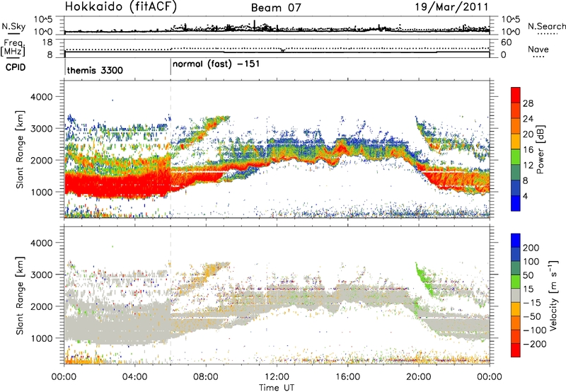Click the 'normal (fast) -151' text
The width and height of the screenshot is (566, 392).
216,64
